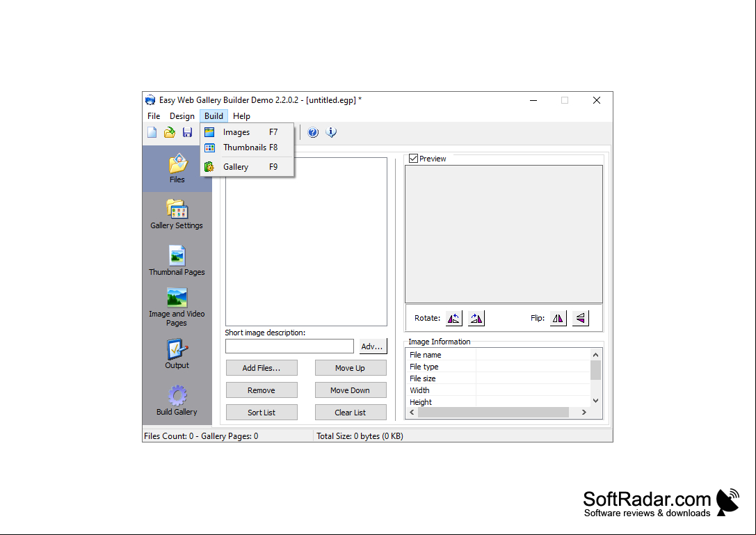Open the Design menu

[x=182, y=116]
